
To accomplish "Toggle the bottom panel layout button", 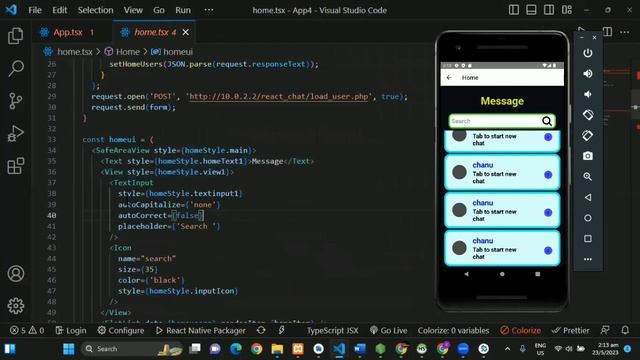I will 531,10.
